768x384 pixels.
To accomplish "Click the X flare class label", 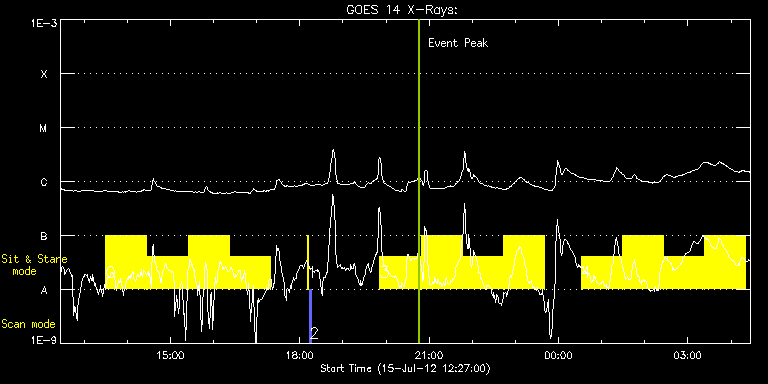I will point(44,74).
